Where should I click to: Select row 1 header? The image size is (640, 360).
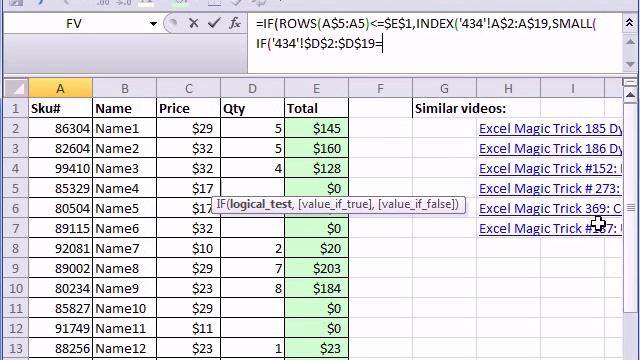(x=16, y=109)
